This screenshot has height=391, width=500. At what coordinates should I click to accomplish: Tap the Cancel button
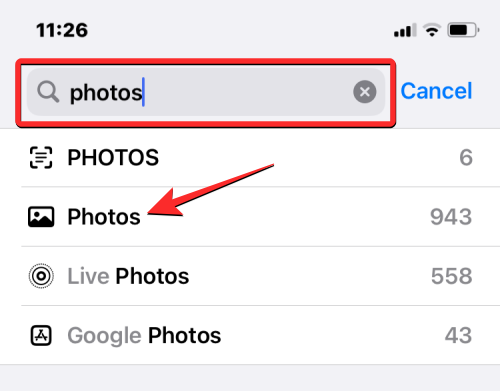tap(436, 91)
